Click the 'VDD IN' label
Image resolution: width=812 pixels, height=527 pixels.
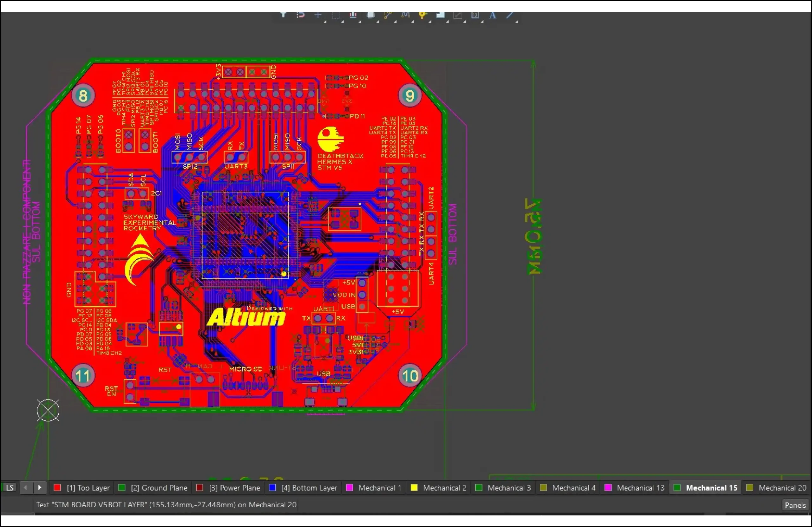344,295
